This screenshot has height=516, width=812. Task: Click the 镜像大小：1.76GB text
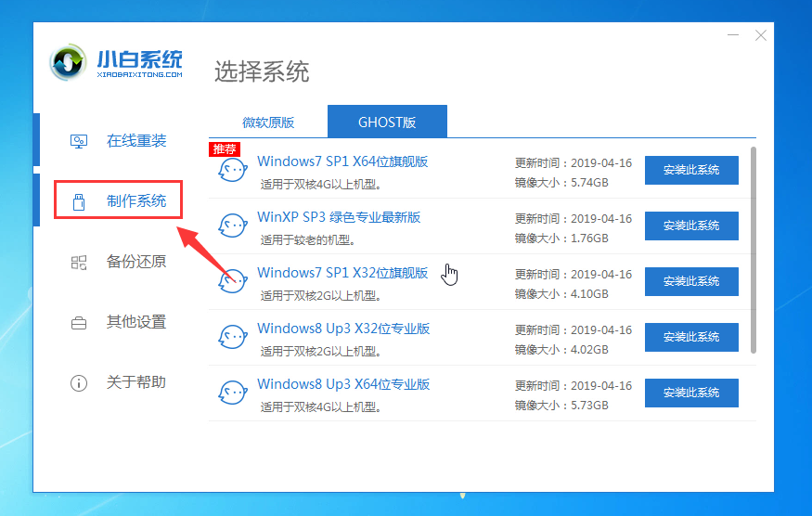[x=561, y=239]
